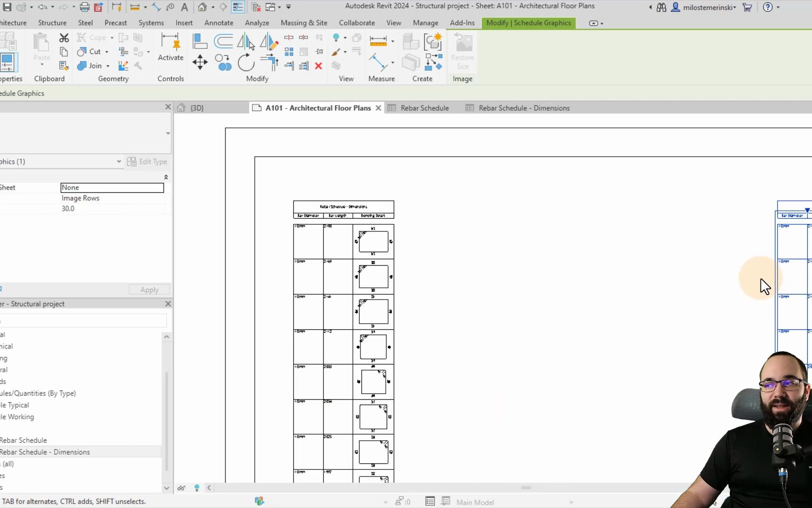Screen dimensions: 812x508
Task: Select the Pin tool in Modify panel
Action: click(x=320, y=52)
